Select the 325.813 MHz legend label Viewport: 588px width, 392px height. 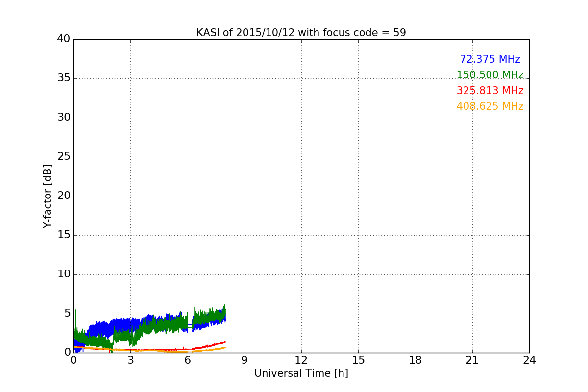[x=490, y=91]
